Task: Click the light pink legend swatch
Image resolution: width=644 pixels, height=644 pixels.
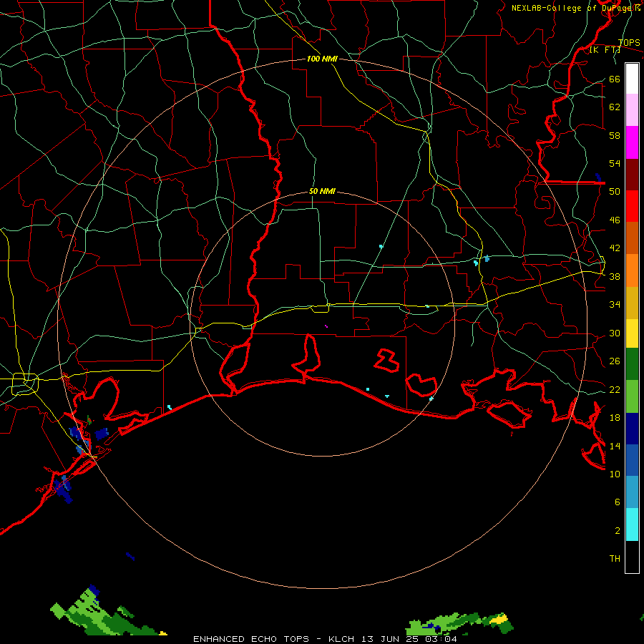Action: [x=632, y=109]
